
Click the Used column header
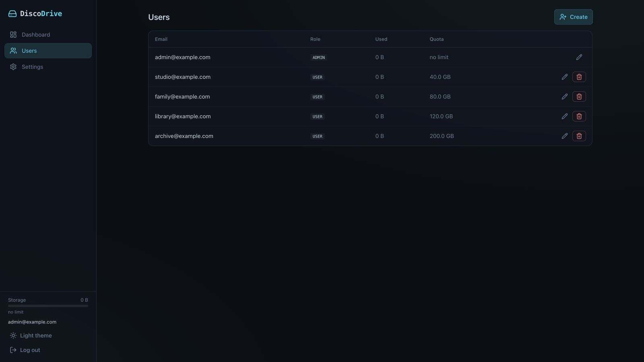coord(381,39)
